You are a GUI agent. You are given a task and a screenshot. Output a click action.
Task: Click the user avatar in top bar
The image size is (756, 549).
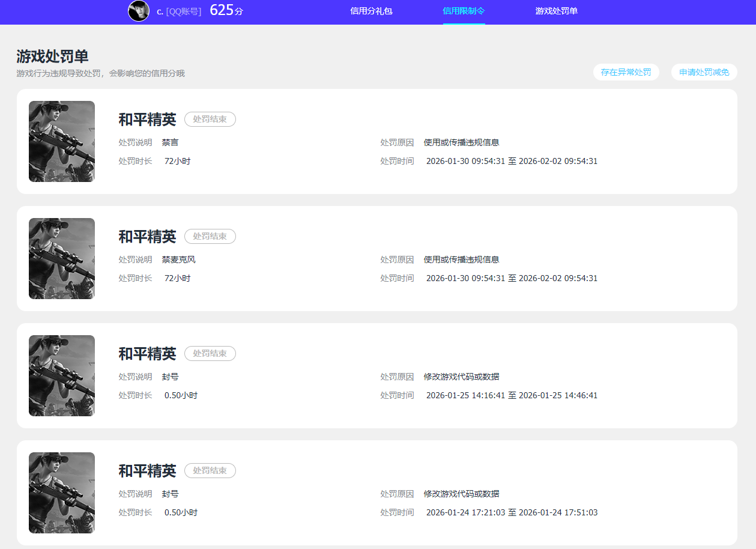pos(139,11)
